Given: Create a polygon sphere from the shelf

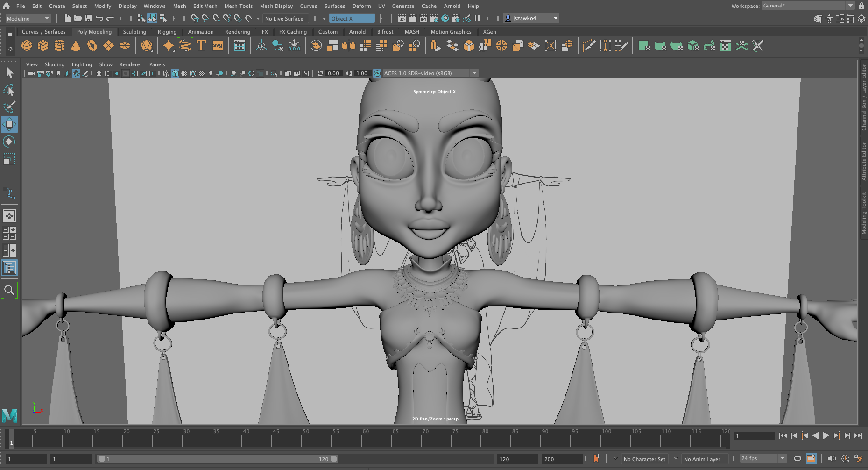Looking at the screenshot, I should click(27, 46).
